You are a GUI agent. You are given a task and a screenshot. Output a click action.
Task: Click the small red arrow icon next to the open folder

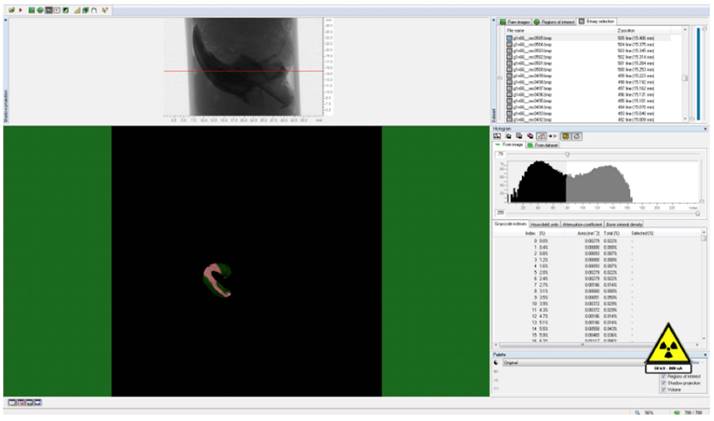click(20, 10)
